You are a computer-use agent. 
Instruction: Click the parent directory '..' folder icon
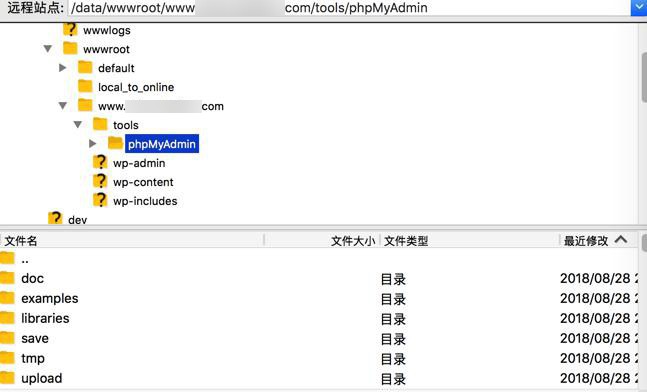[7, 258]
